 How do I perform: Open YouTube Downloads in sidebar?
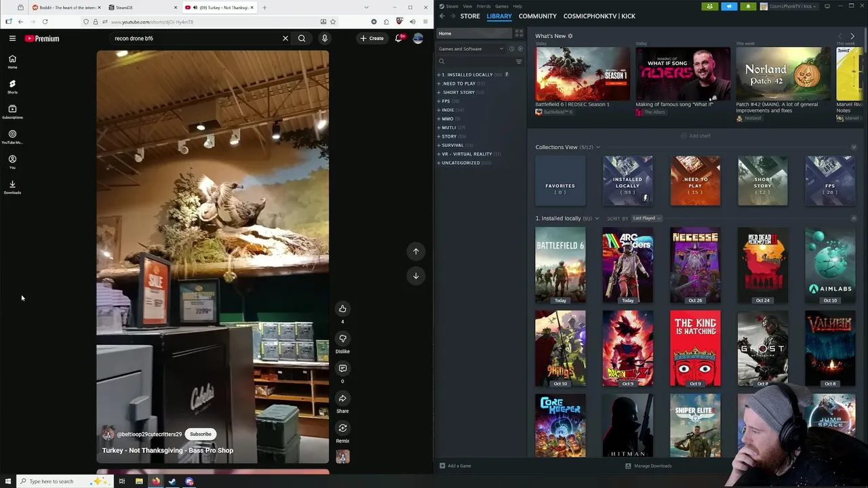point(12,187)
